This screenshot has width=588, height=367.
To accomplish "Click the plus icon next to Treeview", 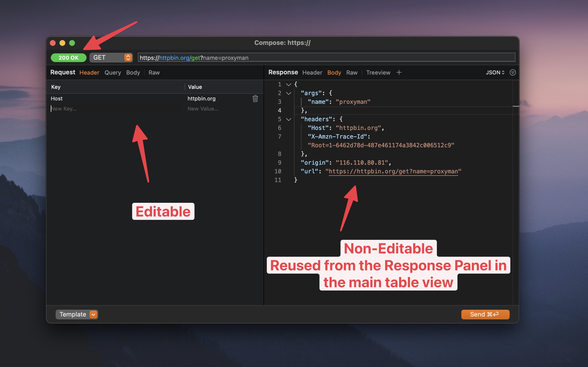I will [x=399, y=72].
